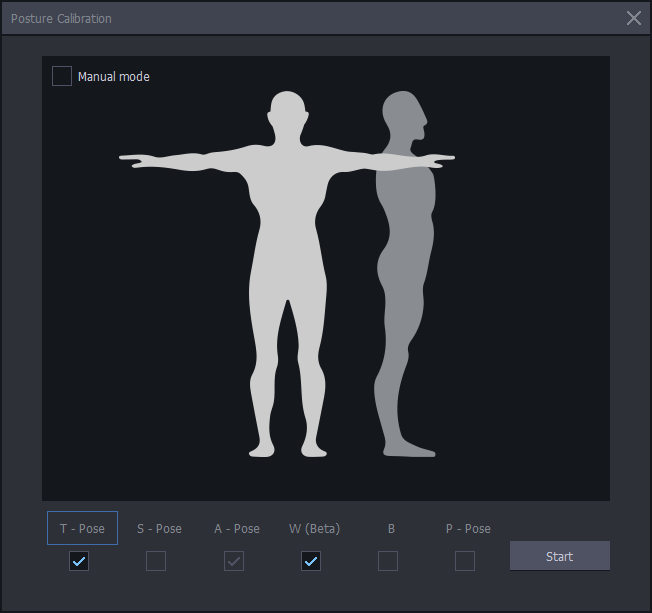Select the B pose tab
Viewport: 652px width, 613px height.
click(x=391, y=529)
